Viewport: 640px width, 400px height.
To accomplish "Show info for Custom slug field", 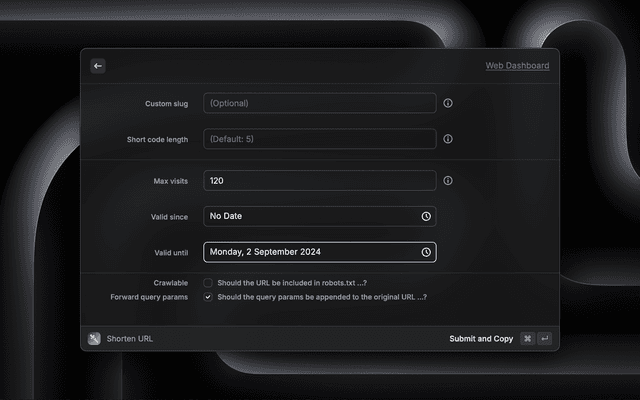I will 448,103.
